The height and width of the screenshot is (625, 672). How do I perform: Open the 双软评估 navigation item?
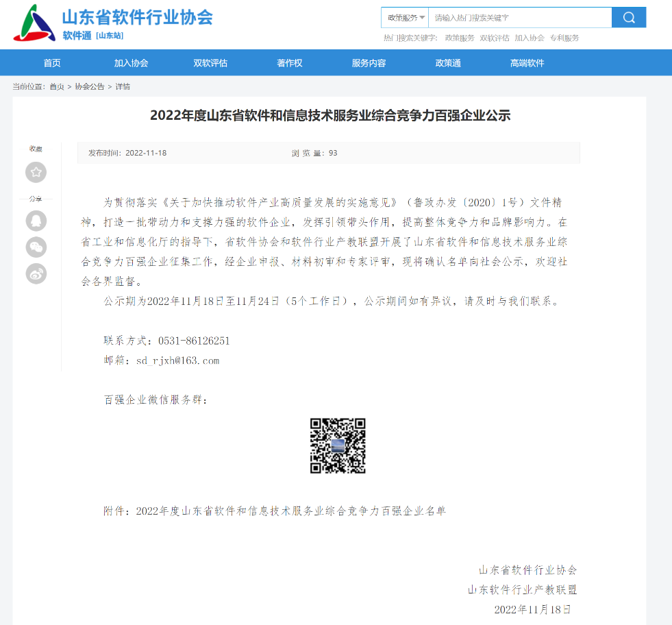210,63
